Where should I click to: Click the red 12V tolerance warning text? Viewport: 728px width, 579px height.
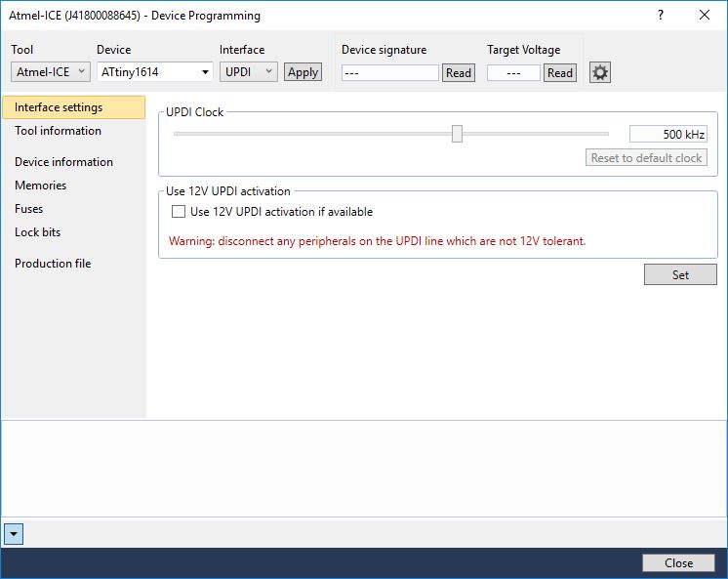tap(377, 241)
